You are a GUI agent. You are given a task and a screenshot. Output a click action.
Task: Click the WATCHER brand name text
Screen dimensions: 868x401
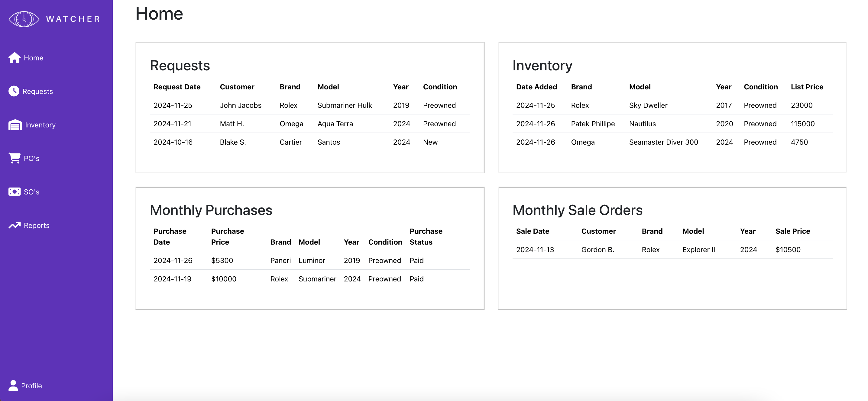click(73, 19)
